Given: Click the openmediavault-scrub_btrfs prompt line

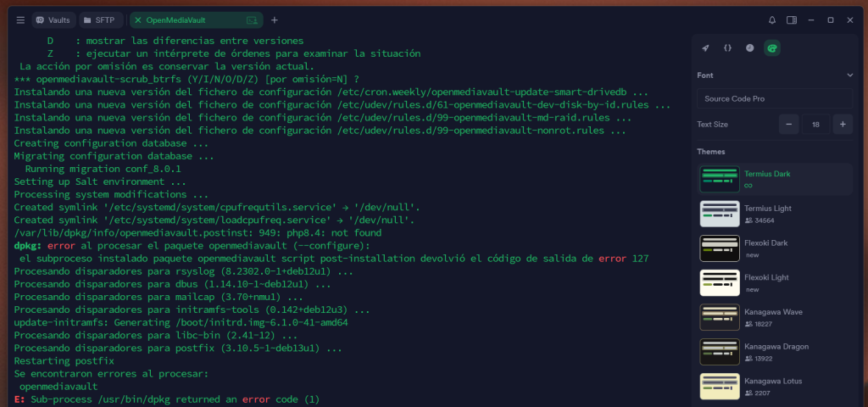Looking at the screenshot, I should click(x=186, y=79).
